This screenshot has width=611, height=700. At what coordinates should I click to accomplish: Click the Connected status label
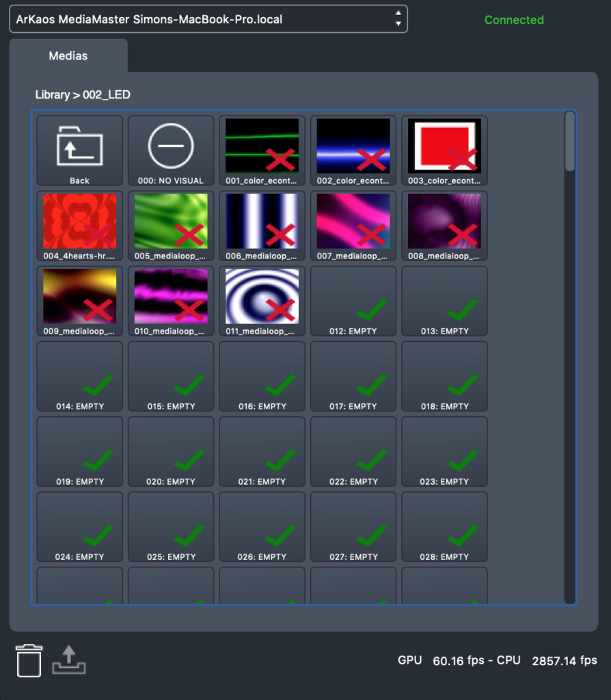pos(514,20)
